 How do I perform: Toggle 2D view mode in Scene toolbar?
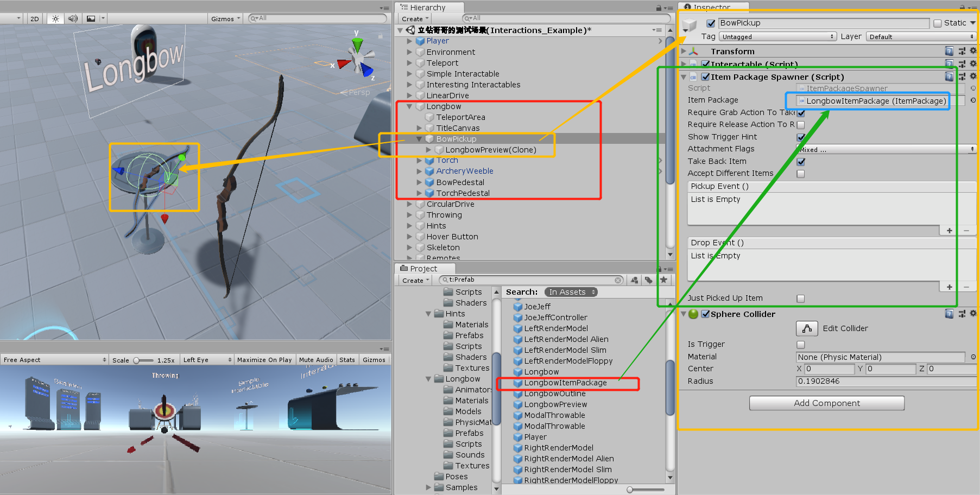coord(34,18)
